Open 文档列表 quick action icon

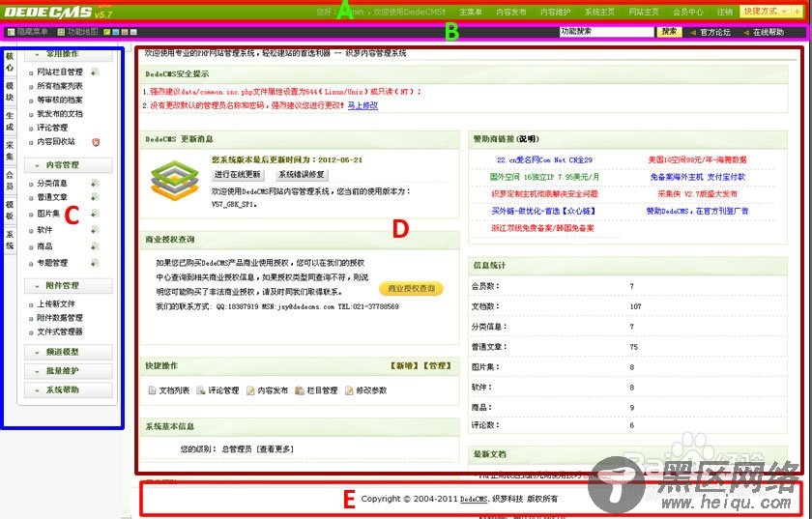tap(153, 390)
